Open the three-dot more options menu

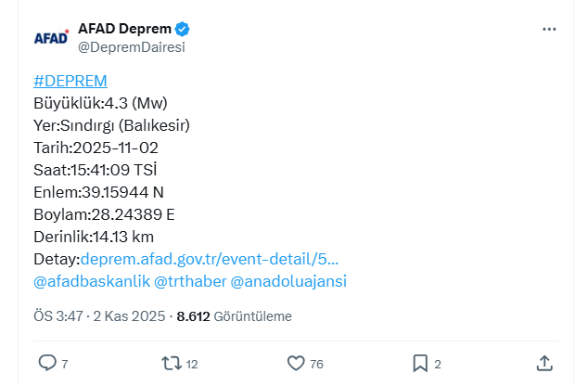549,29
